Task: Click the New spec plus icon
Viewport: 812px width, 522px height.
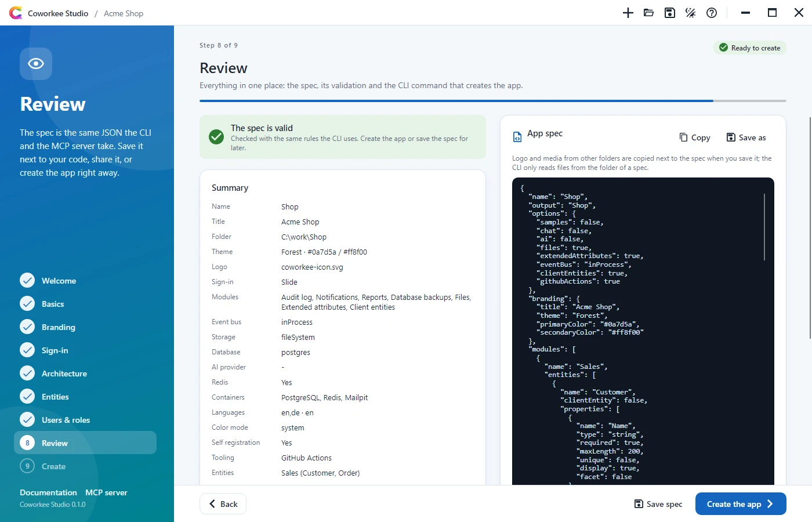Action: [628, 13]
